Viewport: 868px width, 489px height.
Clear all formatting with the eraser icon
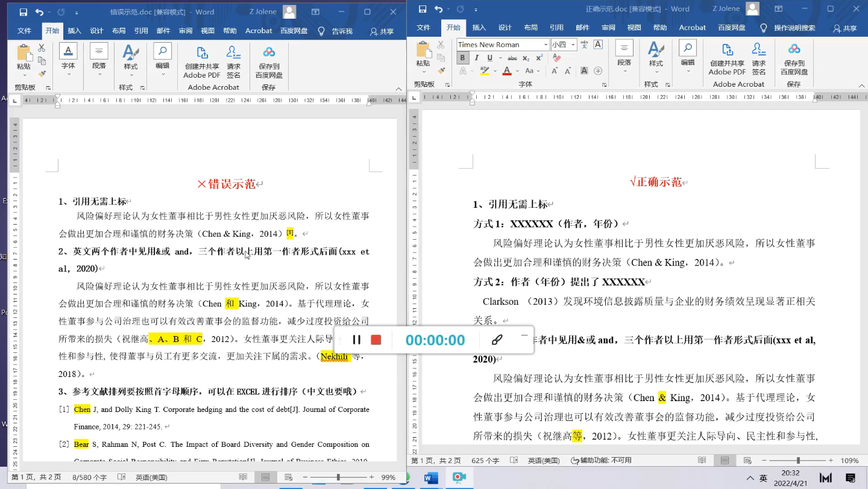click(x=557, y=58)
